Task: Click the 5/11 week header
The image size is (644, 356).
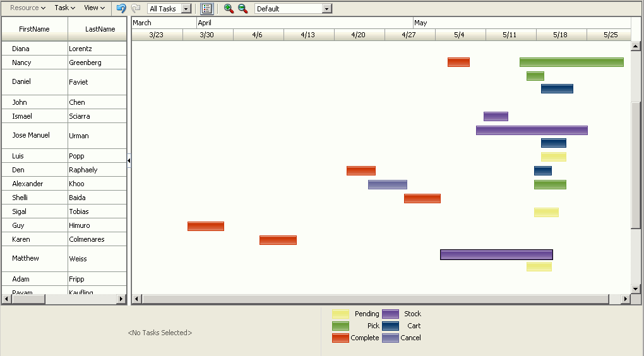Action: (510, 35)
